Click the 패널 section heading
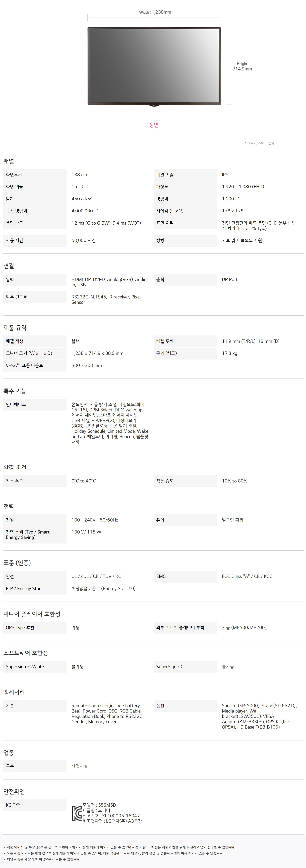 pos(9,161)
